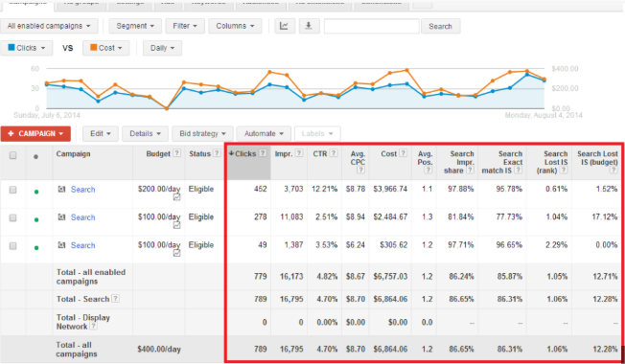Click campaign type icon in 49-clicks row
This screenshot has height=364, width=625.
[x=61, y=245]
